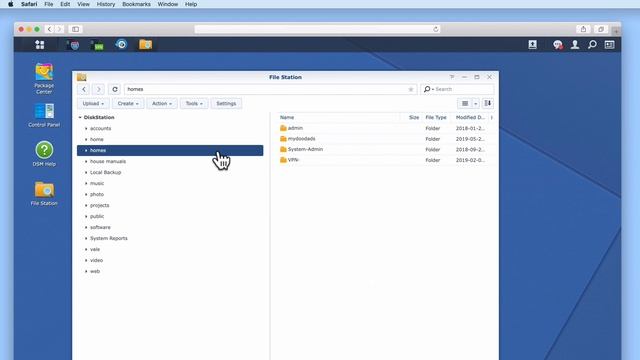Click Safari share icon
640x360 pixels.
[583, 29]
